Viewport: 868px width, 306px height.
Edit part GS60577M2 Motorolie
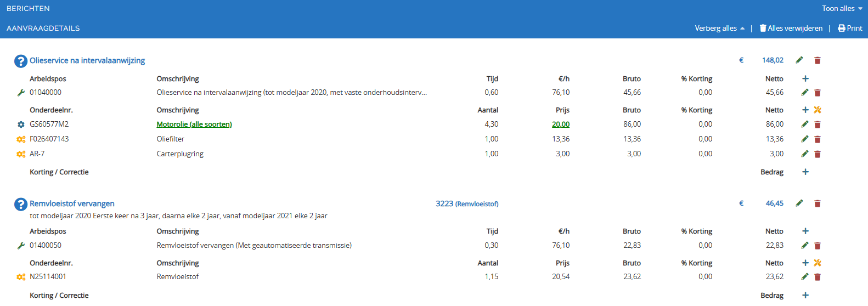click(x=805, y=124)
